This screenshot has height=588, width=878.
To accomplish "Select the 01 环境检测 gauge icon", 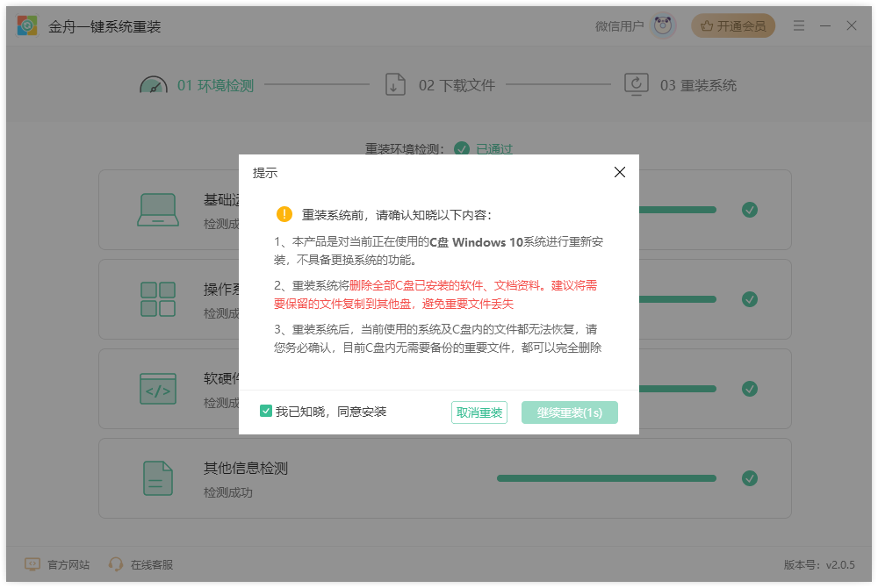I will 154,83.
